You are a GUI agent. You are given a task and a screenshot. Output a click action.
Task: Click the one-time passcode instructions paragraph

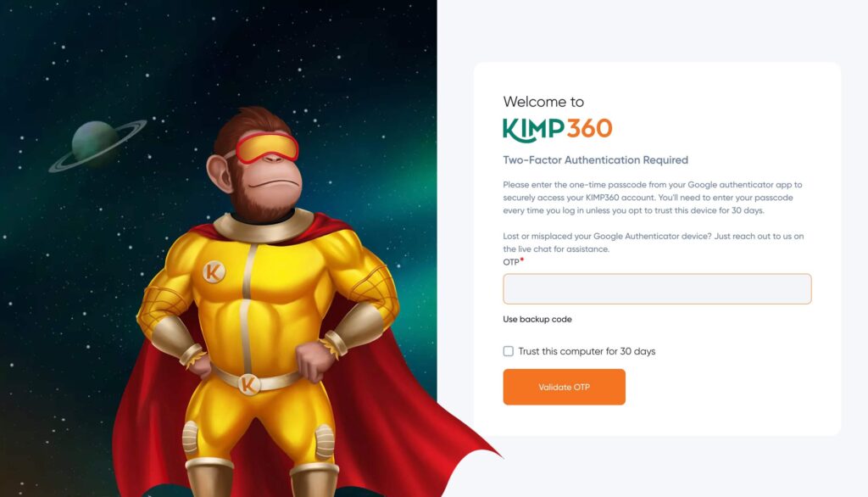(652, 198)
